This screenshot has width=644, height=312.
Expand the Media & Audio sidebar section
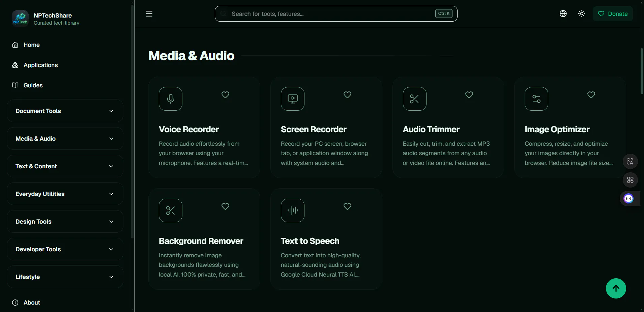click(x=65, y=139)
